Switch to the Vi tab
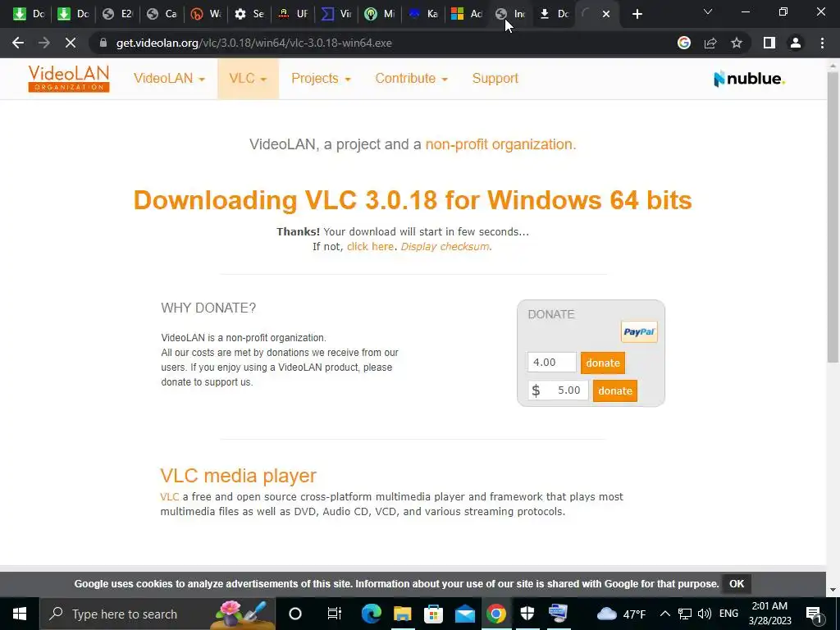Image resolution: width=840 pixels, height=630 pixels. [337, 14]
